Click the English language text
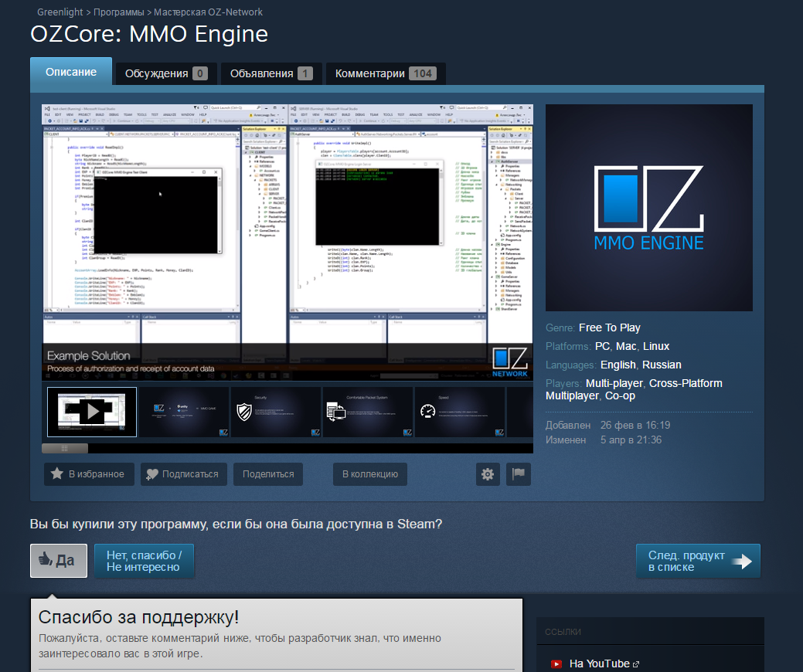 pyautogui.click(x=618, y=365)
